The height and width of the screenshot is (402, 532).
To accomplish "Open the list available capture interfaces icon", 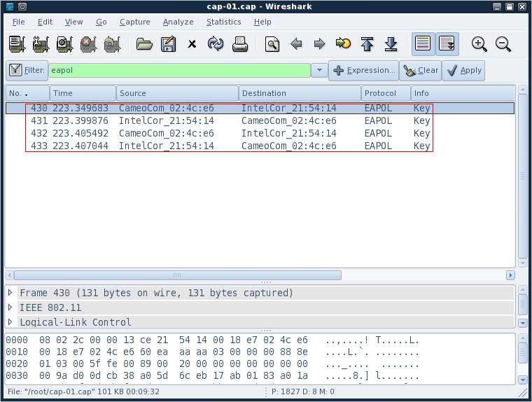I will click(17, 44).
